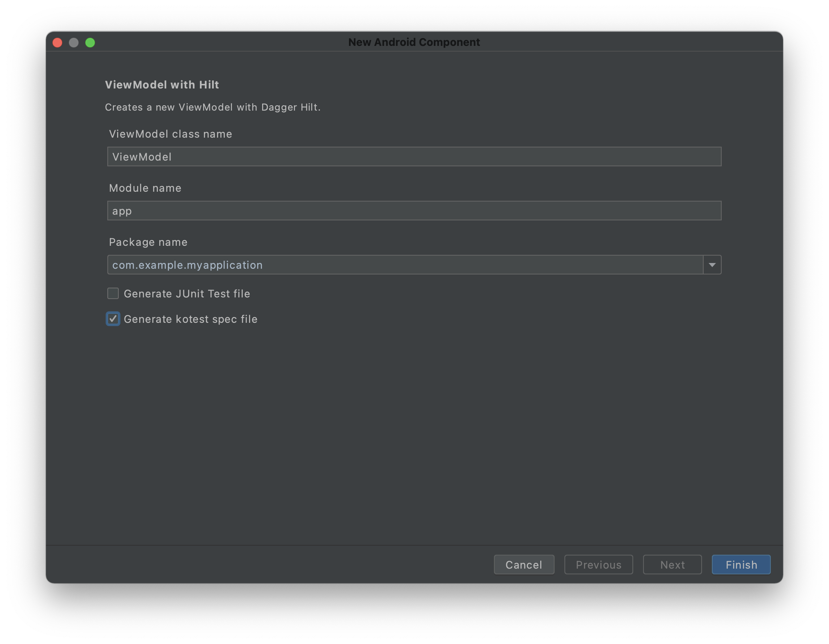Click the Previous button
Viewport: 829px width, 644px height.
(598, 565)
